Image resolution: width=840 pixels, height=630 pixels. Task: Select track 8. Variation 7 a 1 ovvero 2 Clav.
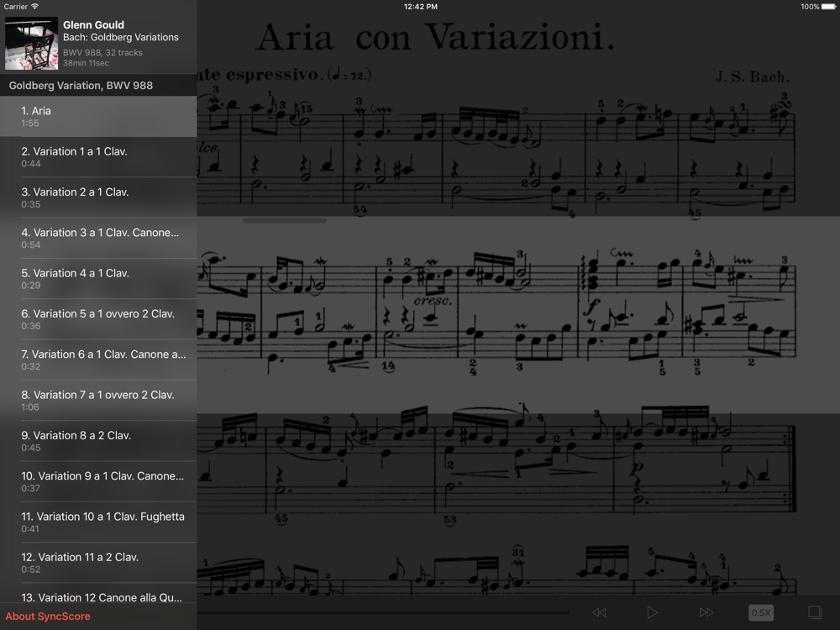[98, 401]
